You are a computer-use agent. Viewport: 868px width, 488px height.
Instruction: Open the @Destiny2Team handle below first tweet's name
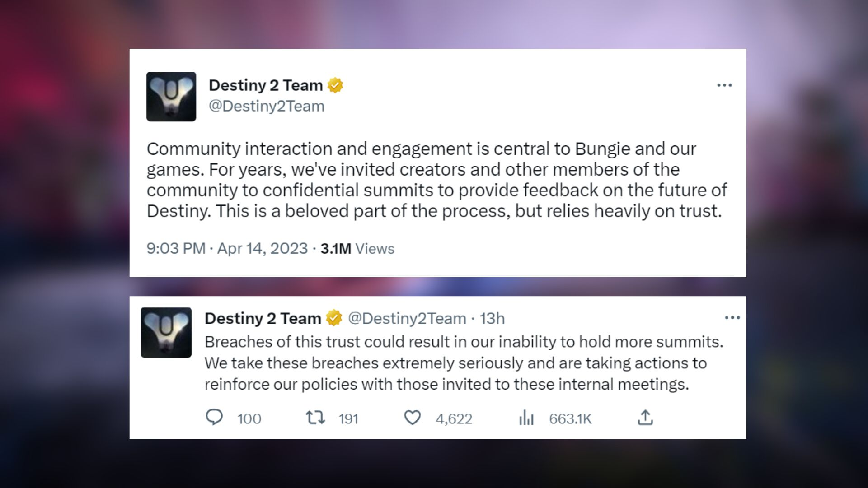point(267,106)
